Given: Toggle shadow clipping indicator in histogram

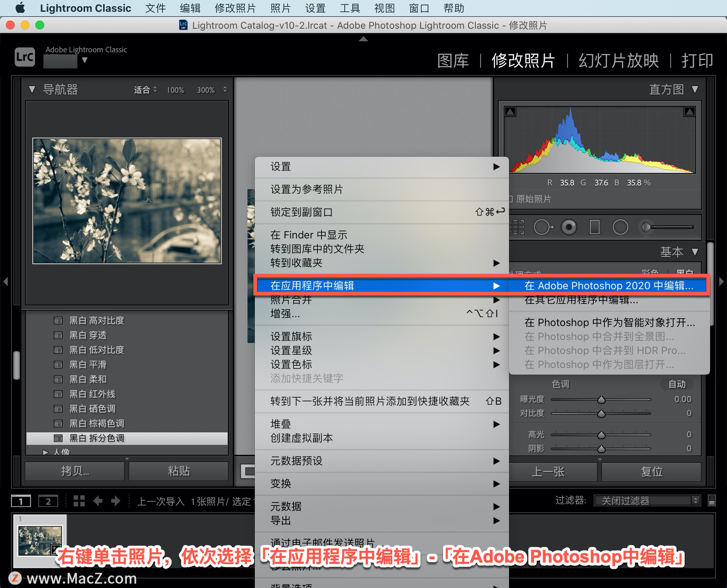Looking at the screenshot, I should 510,112.
